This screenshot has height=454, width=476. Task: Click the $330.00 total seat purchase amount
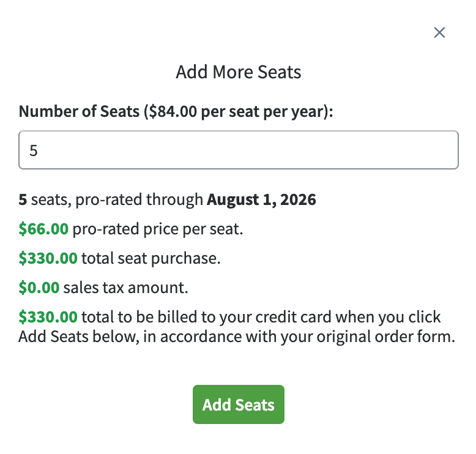coord(48,258)
